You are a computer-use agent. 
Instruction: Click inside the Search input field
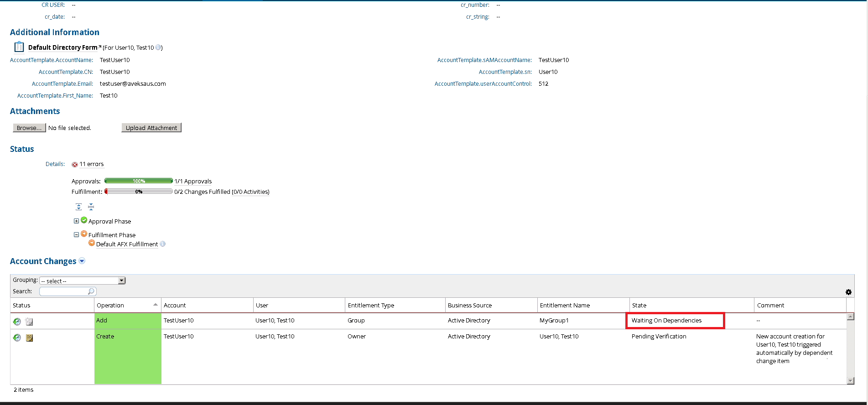[64, 291]
